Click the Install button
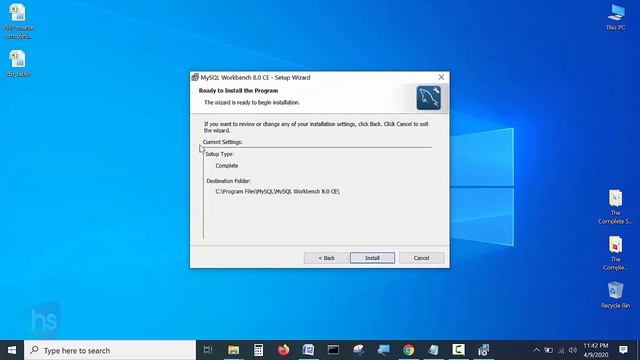640x360 pixels. tap(372, 258)
